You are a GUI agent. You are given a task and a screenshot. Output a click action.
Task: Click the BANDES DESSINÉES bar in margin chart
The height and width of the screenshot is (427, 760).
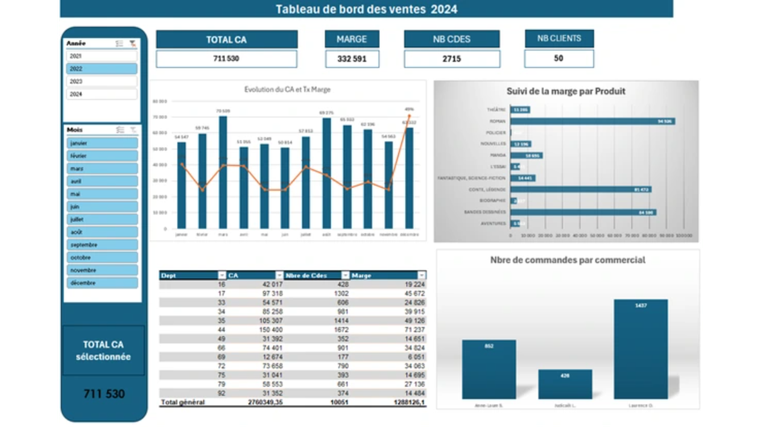(583, 212)
